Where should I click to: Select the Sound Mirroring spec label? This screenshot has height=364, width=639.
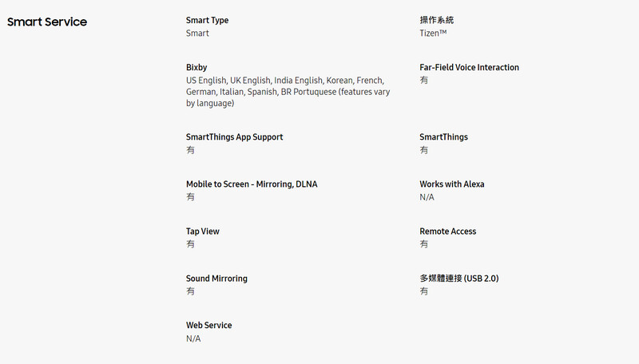(x=216, y=279)
